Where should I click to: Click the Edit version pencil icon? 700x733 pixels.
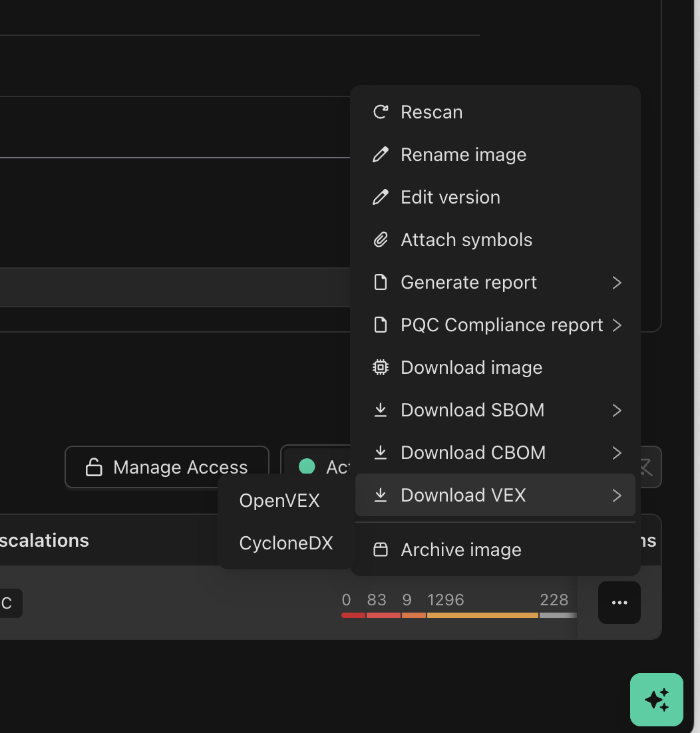tap(381, 197)
